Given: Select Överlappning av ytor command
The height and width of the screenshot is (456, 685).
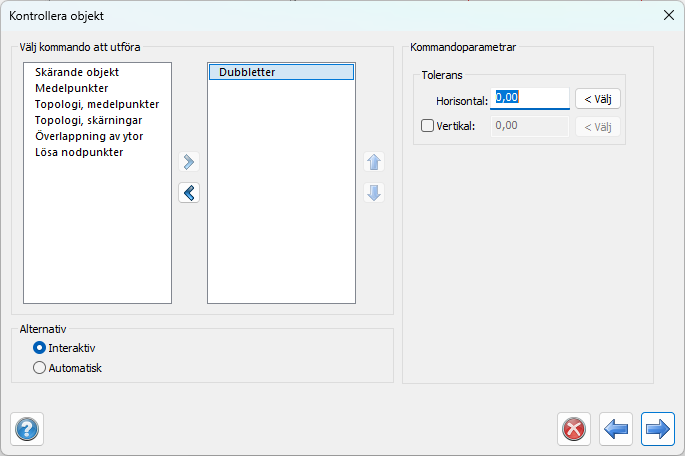Looking at the screenshot, I should pos(90,137).
